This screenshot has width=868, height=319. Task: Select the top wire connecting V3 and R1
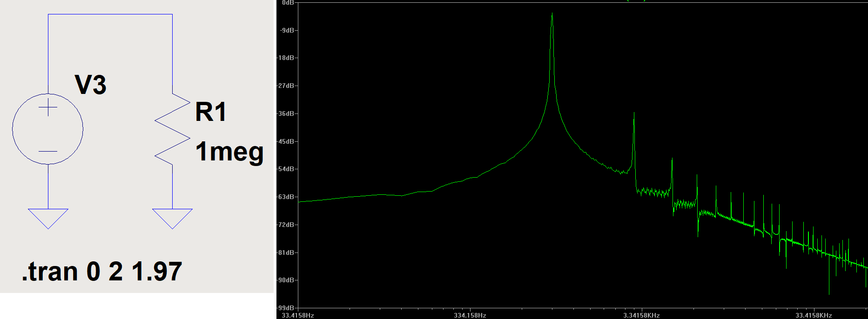point(110,14)
